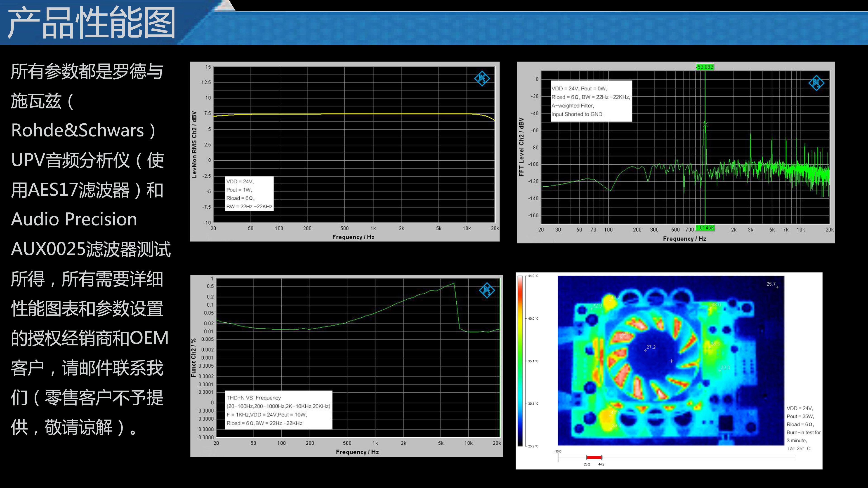
Task: Click the Audio Precision text in description
Action: click(x=74, y=219)
